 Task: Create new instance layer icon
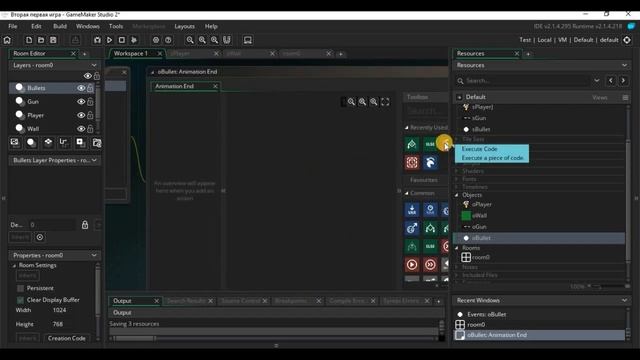point(31,142)
